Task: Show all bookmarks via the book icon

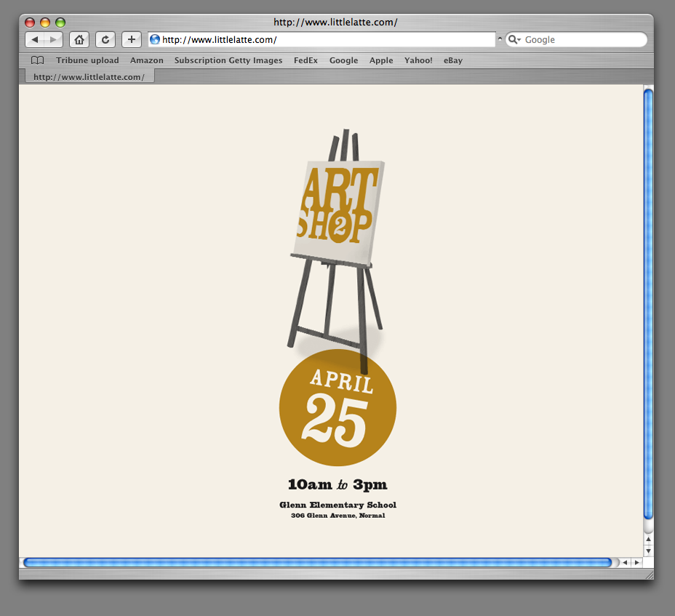Action: point(37,60)
